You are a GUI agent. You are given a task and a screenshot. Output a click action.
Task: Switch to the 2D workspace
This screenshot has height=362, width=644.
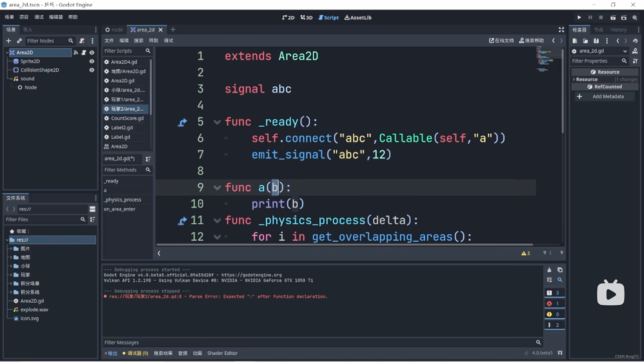tap(288, 17)
